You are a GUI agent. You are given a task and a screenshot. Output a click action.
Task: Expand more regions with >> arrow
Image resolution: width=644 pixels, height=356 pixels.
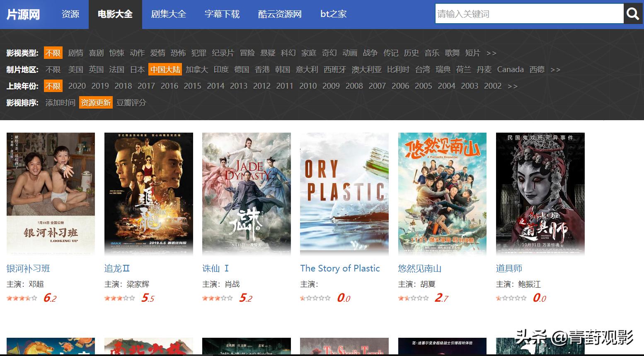555,70
